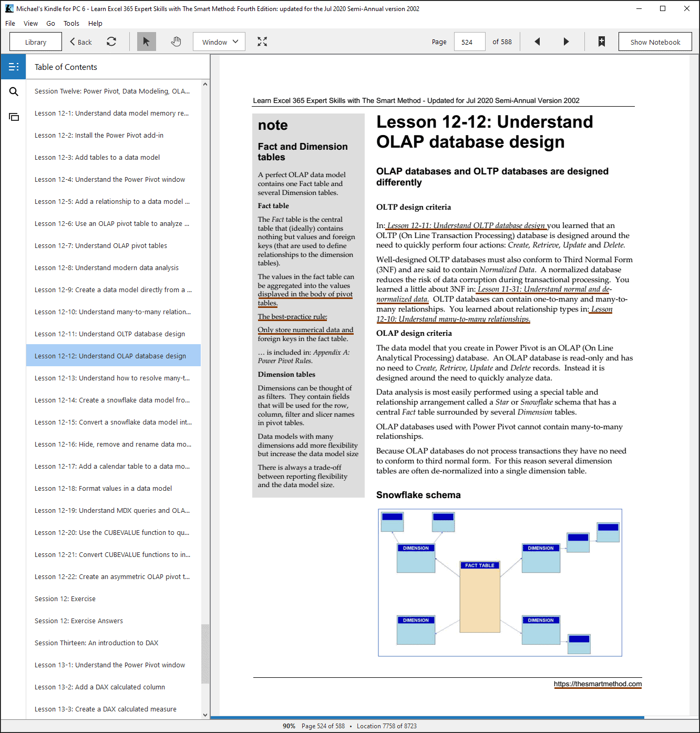This screenshot has height=733, width=700.
Task: Open Lesson 12-3 Add tables to data model
Action: [114, 157]
